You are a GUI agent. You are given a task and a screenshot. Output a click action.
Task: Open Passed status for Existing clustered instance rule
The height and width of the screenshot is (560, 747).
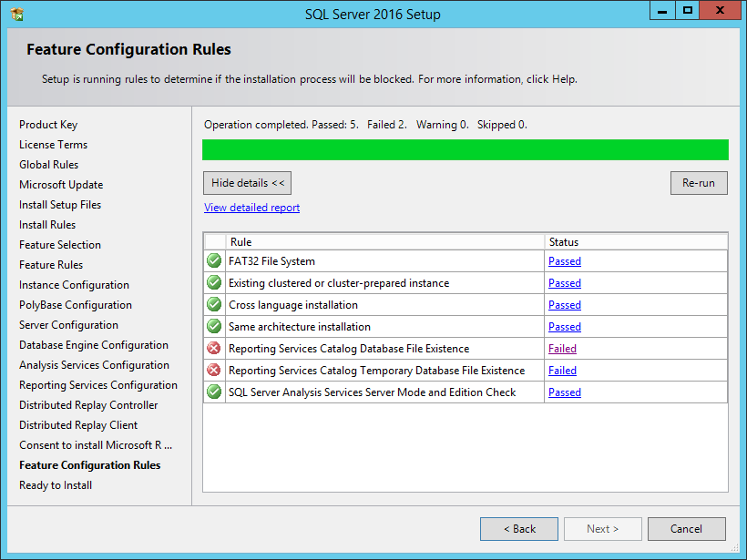tap(565, 283)
